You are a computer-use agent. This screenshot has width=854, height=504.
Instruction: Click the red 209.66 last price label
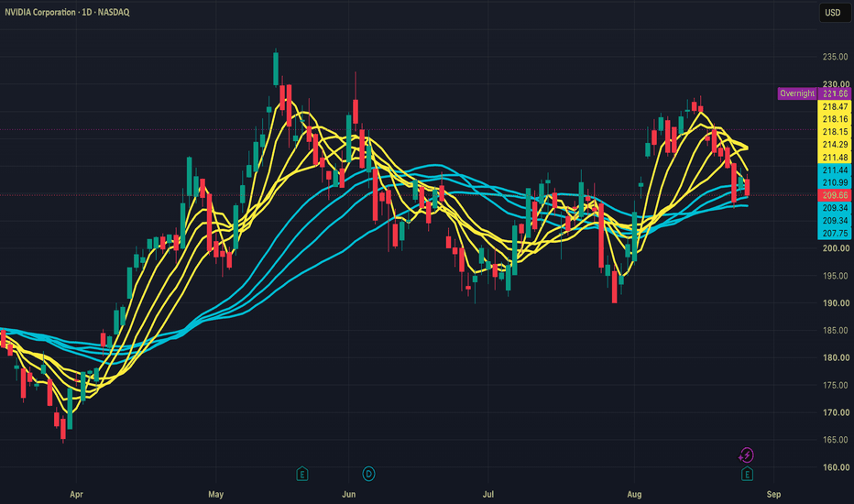pos(835,195)
